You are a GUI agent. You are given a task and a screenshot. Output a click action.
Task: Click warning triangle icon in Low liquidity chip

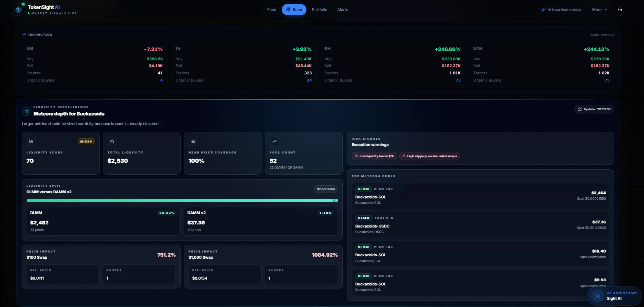click(x=356, y=156)
